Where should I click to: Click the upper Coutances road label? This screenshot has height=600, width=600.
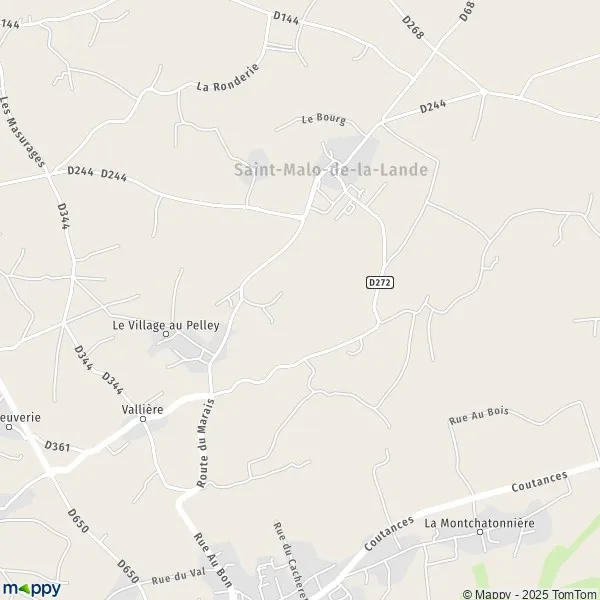[539, 481]
